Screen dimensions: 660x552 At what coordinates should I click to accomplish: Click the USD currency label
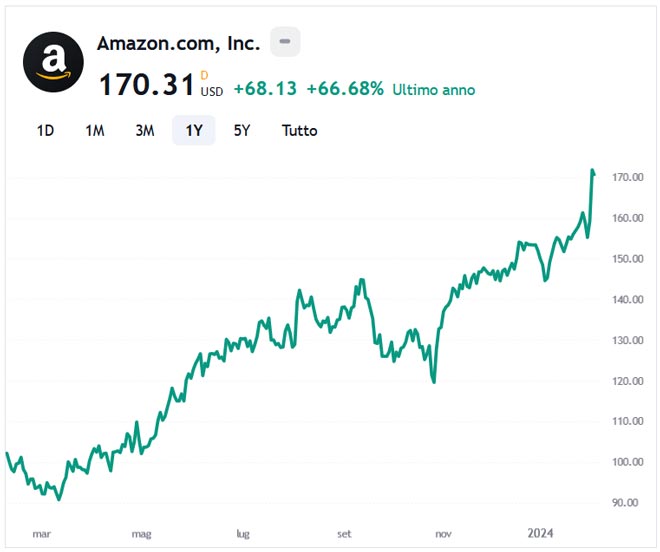click(212, 92)
